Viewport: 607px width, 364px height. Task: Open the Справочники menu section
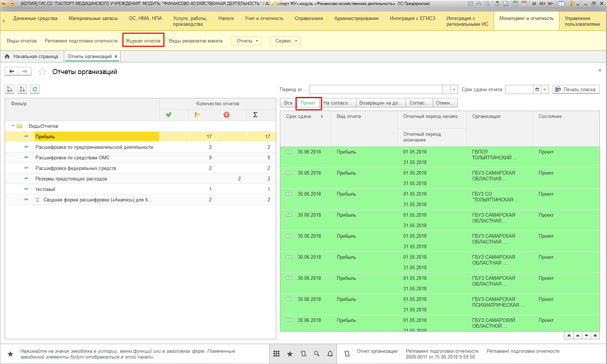pos(309,19)
